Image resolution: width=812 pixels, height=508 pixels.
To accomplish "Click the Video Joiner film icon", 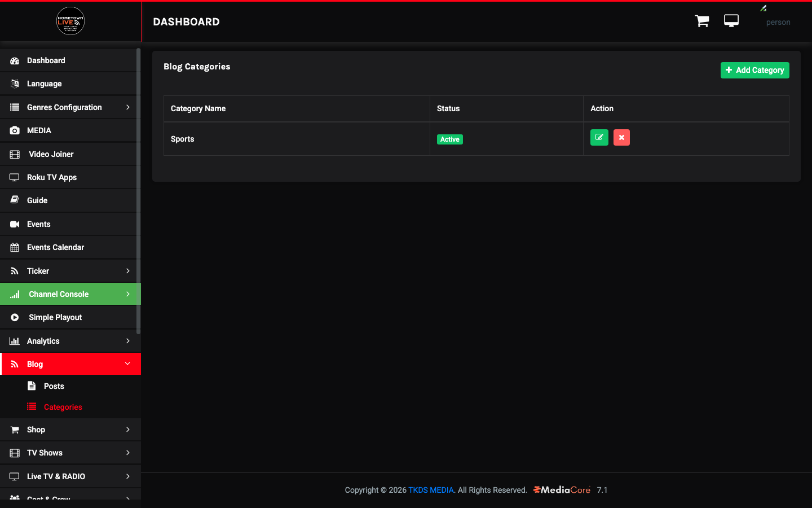I will tap(15, 154).
